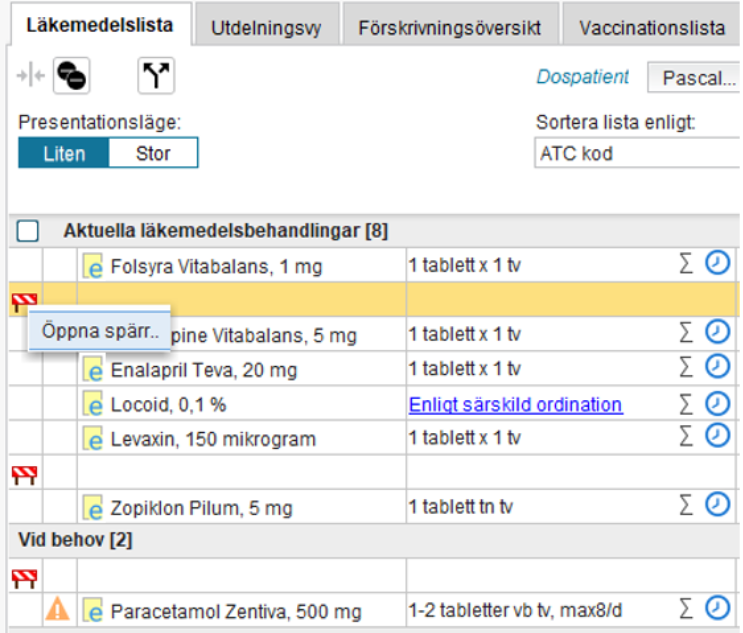The image size is (743, 633).
Task: Click warning triangle next to Paracetamol Zentiva
Action: coord(59,609)
